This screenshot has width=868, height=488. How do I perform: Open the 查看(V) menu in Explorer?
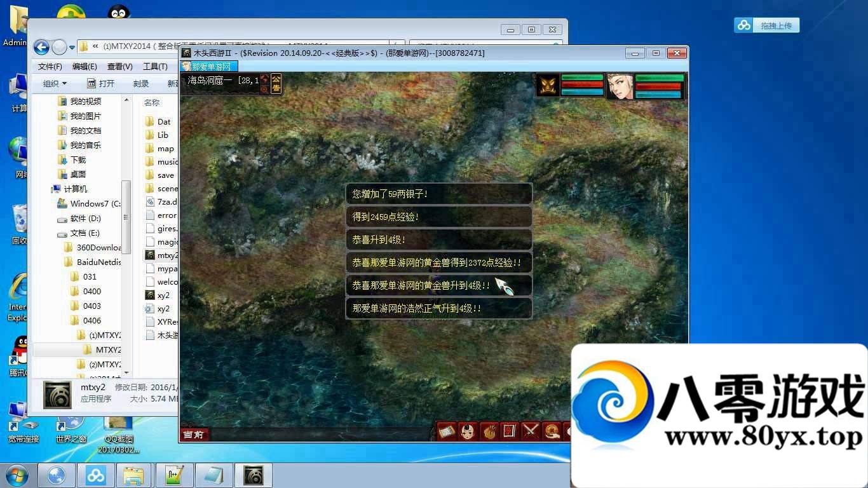coord(119,67)
